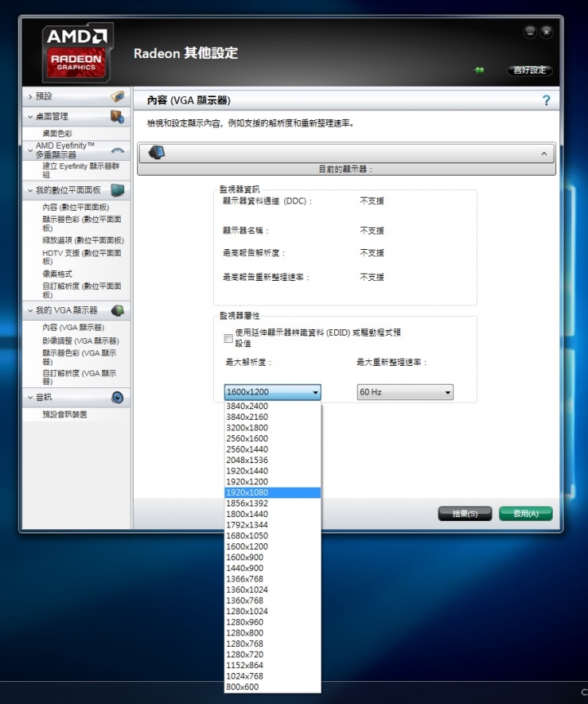Collapse the 我的數位平面面板 section
Viewport: 588px width, 704px height.
coord(30,190)
